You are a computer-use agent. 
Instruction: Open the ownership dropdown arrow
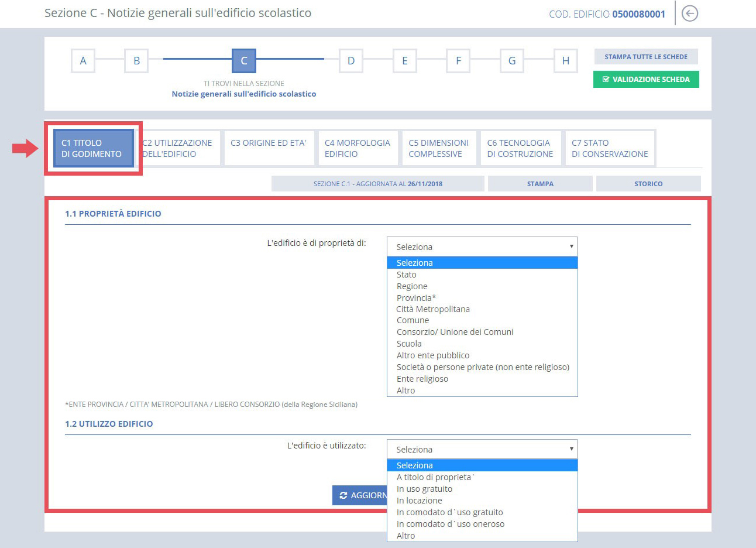[572, 246]
